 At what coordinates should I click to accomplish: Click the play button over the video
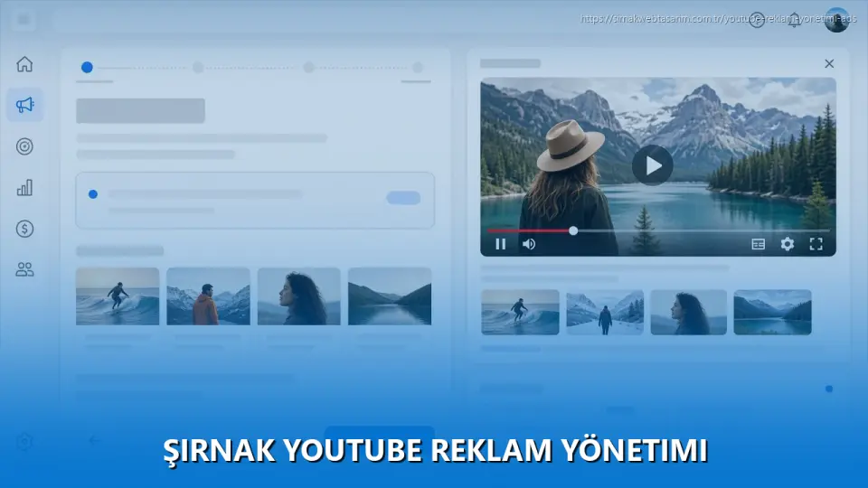pos(653,165)
